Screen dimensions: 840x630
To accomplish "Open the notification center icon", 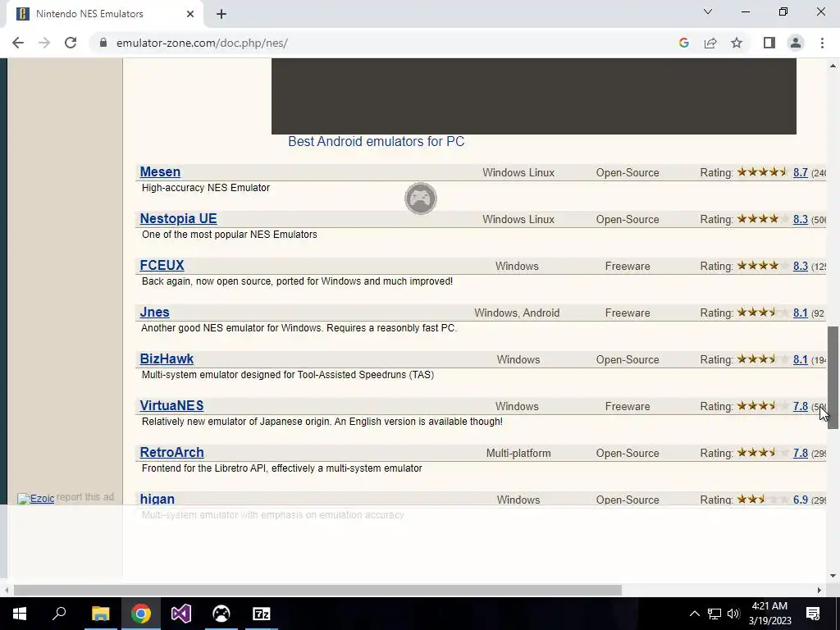I will coord(813,614).
